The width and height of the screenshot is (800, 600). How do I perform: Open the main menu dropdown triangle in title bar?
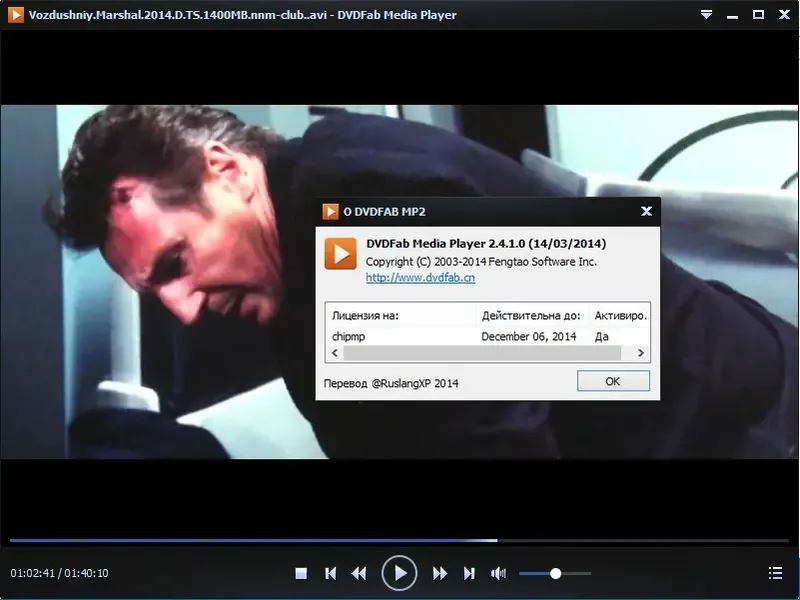coord(706,14)
